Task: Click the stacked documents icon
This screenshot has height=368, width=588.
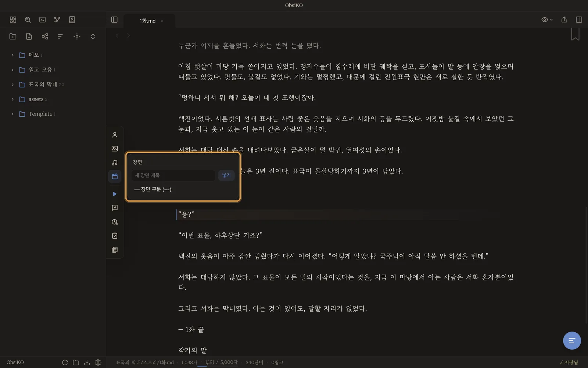Action: (115, 250)
